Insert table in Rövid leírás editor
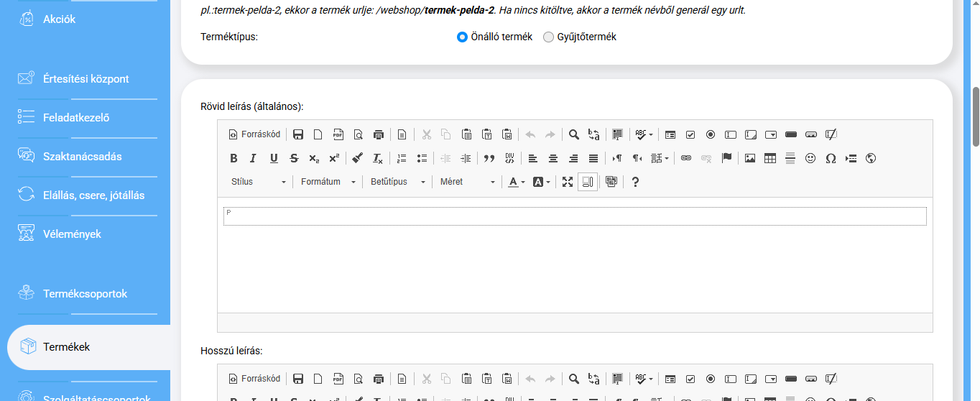This screenshot has width=980, height=401. click(770, 158)
